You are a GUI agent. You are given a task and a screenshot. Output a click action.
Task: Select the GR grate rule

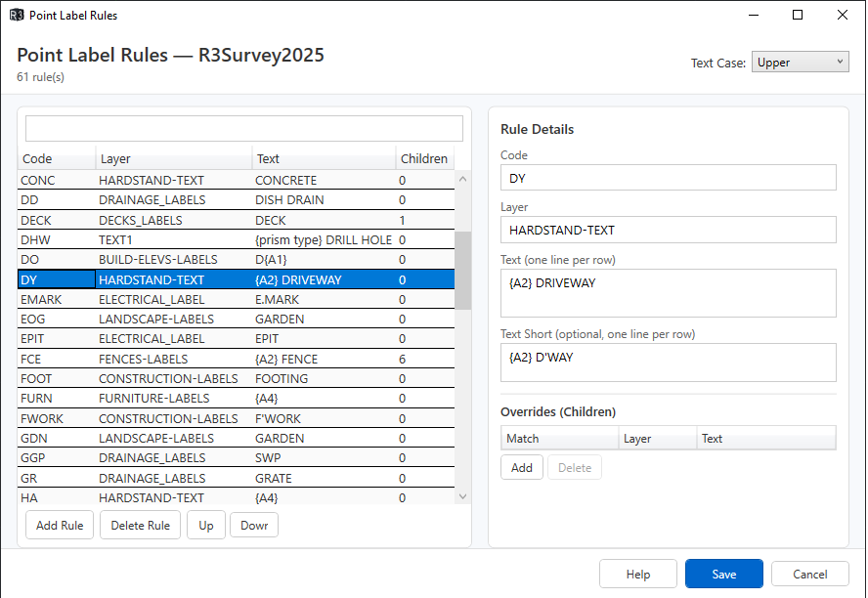(237, 478)
